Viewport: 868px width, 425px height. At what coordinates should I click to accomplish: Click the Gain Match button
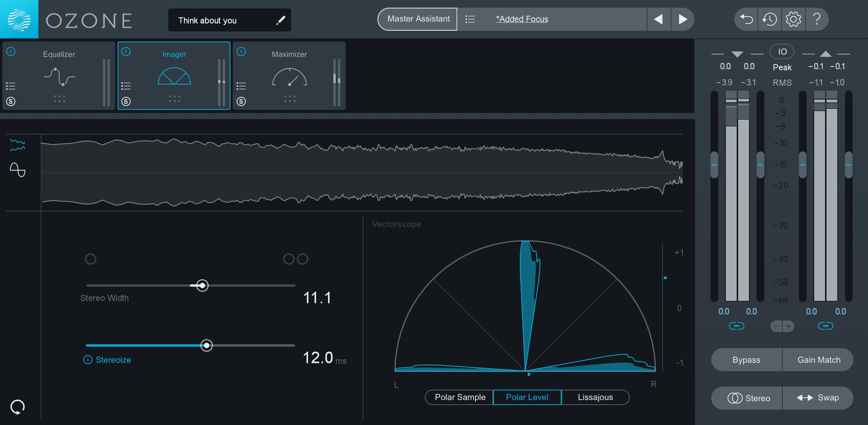click(x=818, y=360)
